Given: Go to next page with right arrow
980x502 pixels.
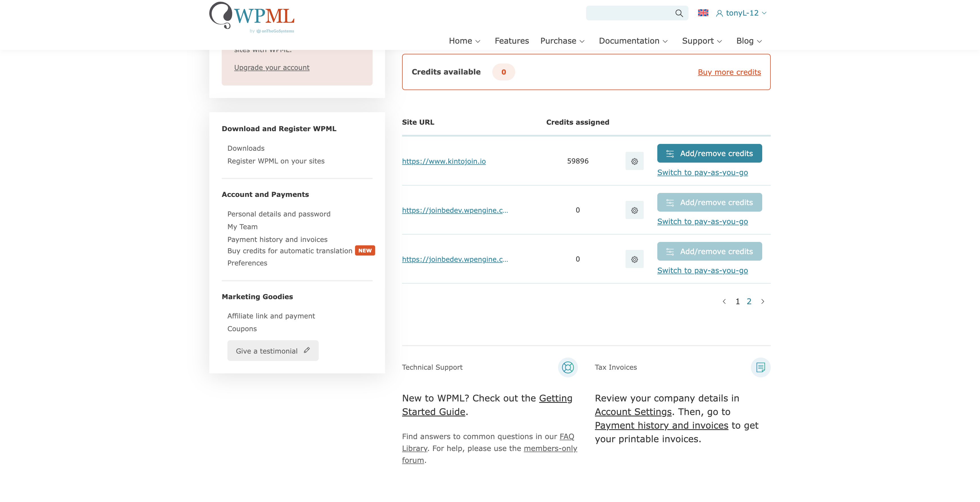Looking at the screenshot, I should pyautogui.click(x=763, y=302).
